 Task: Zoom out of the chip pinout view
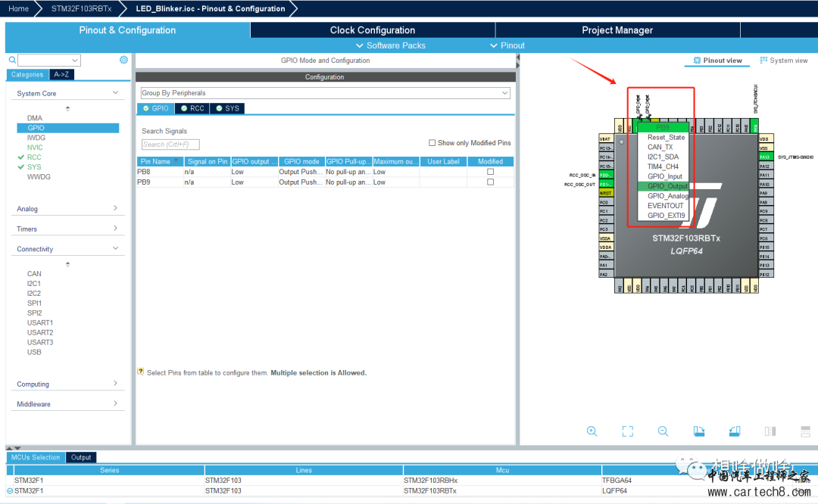pos(663,431)
